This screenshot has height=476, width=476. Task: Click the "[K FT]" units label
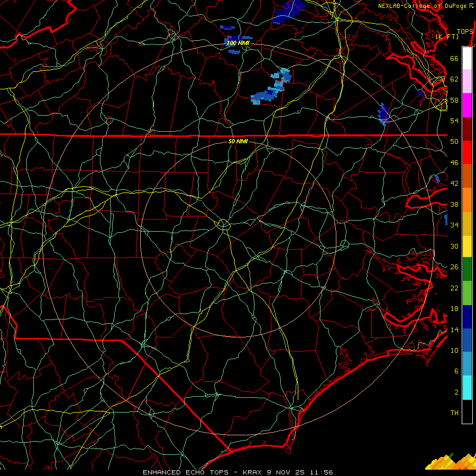point(447,36)
